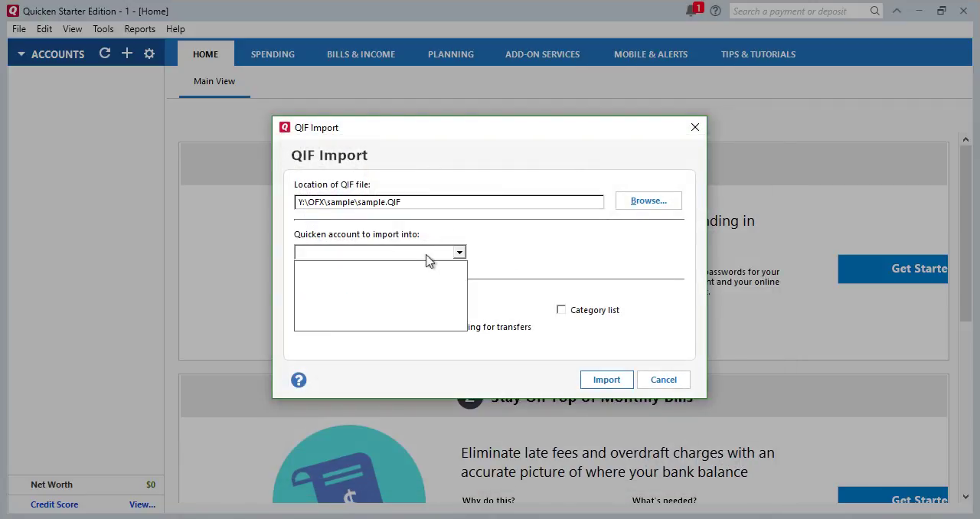Click the scrollbar down arrow
Viewport: 980px width, 519px height.
pos(965,497)
